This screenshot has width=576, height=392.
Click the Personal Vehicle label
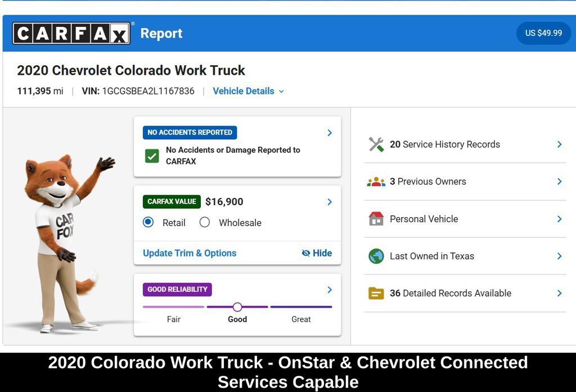coord(424,219)
